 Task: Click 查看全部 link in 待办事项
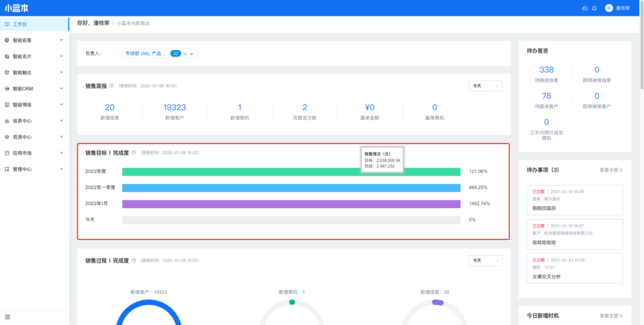(x=611, y=170)
